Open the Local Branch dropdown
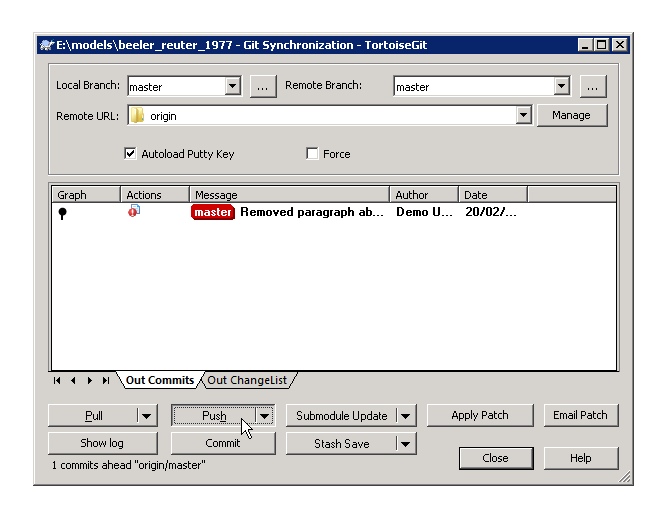 click(x=232, y=86)
